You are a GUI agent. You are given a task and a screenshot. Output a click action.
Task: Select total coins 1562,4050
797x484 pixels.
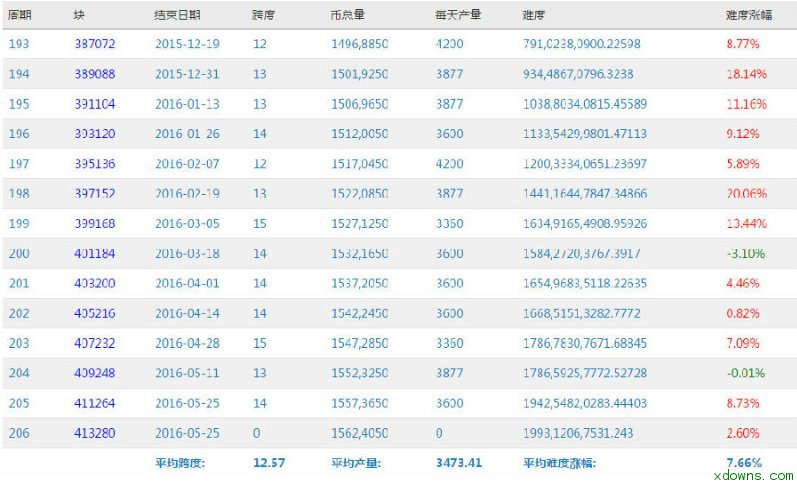click(359, 433)
